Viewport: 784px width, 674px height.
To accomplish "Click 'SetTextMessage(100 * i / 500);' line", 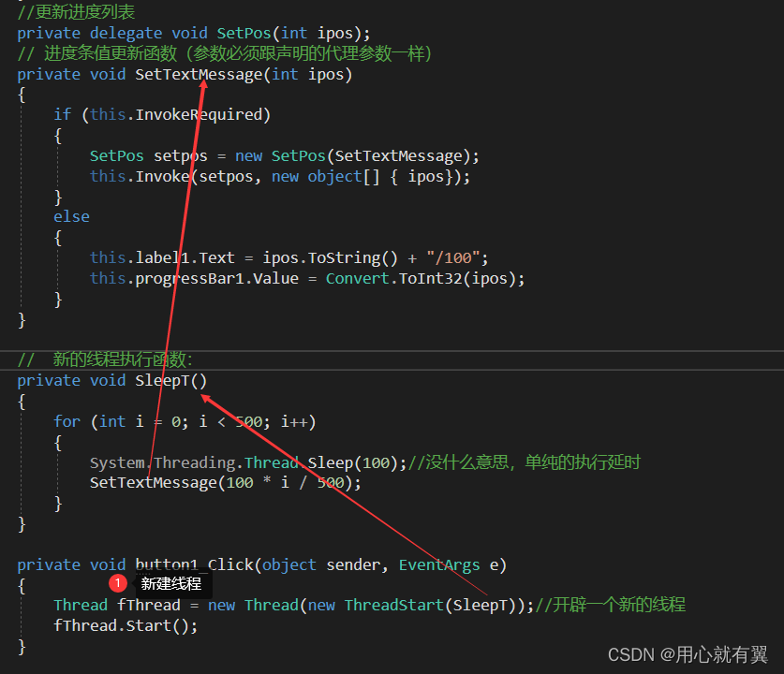I will pos(226,483).
